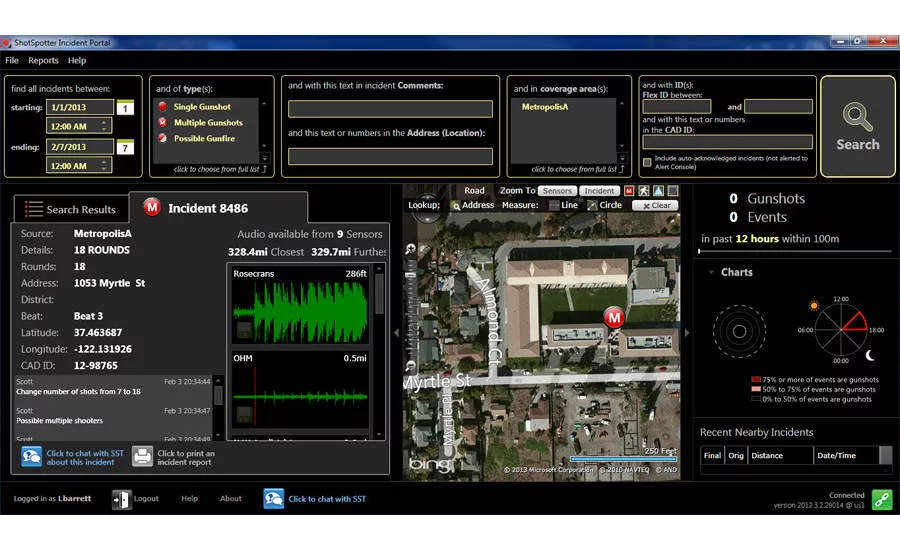Save OHM sensor audio via disk icon
Viewport: 900px width, 550px height.
tap(244, 415)
